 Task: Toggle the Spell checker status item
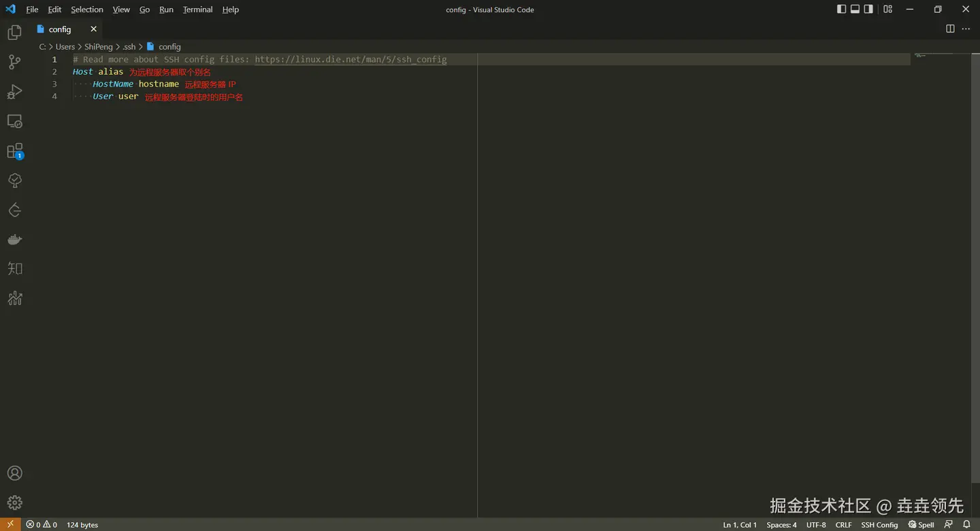click(921, 524)
